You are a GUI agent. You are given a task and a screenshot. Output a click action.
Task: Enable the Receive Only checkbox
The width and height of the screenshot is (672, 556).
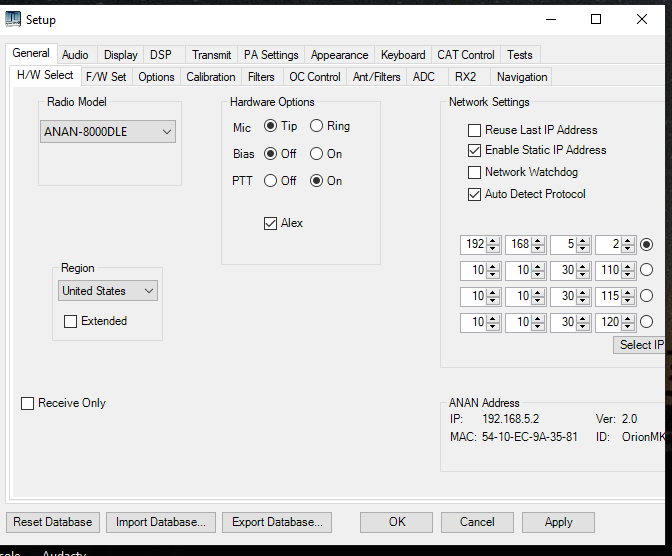[27, 403]
